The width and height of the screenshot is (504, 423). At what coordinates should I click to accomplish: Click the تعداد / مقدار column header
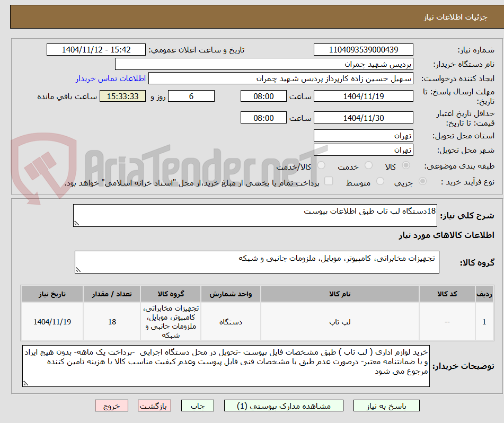[x=112, y=294]
